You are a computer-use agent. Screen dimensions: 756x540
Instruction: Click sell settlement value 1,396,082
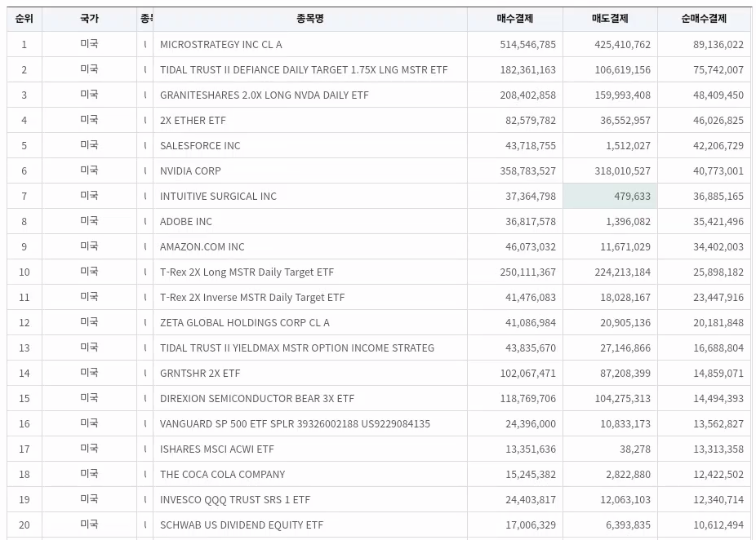[x=629, y=222]
